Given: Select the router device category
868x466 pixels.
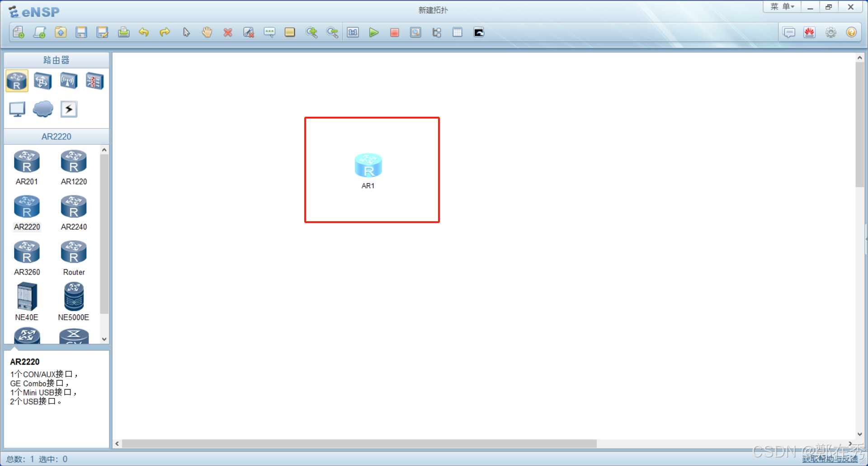Looking at the screenshot, I should tap(17, 81).
